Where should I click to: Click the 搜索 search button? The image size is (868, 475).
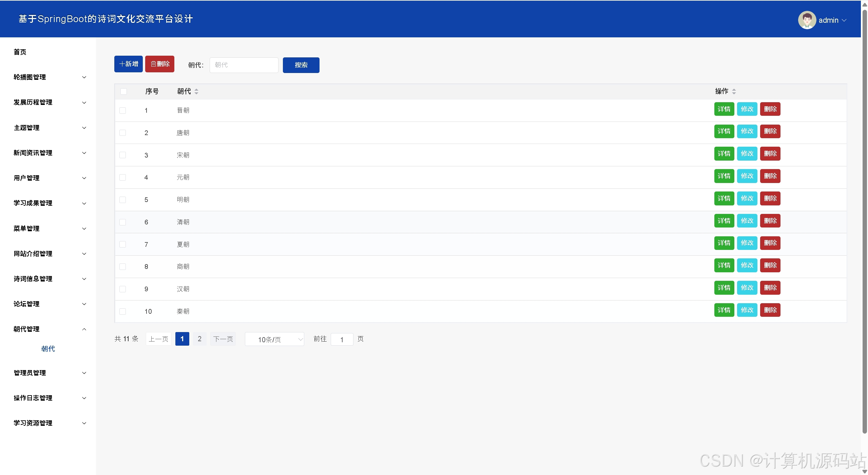(301, 65)
